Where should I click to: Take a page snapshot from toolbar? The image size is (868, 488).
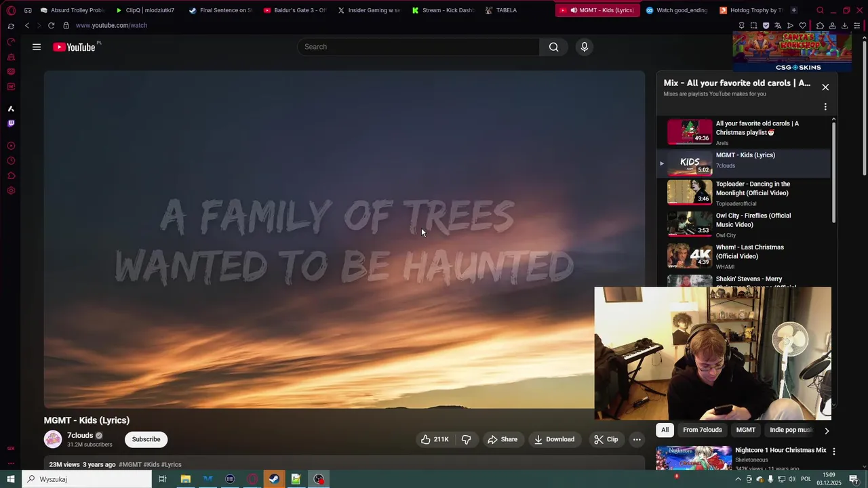pyautogui.click(x=753, y=26)
